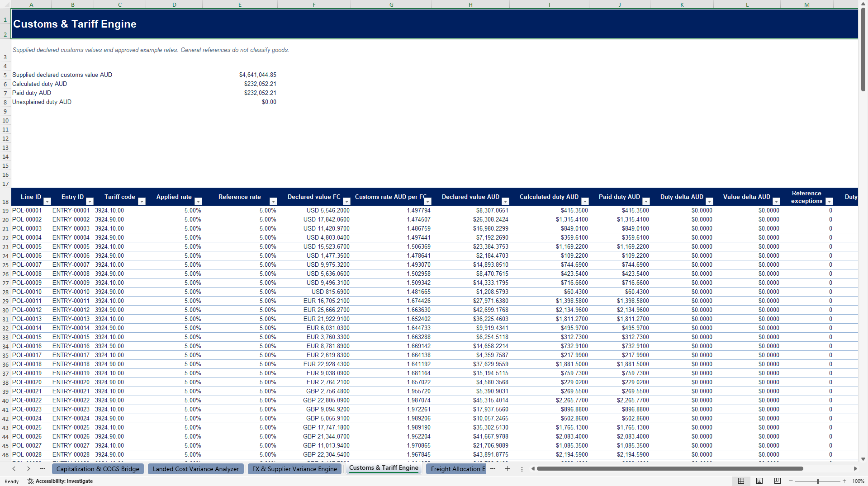This screenshot has width=868, height=486.
Task: Switch to FX & Supplier Variance Engine sheet
Action: [294, 469]
